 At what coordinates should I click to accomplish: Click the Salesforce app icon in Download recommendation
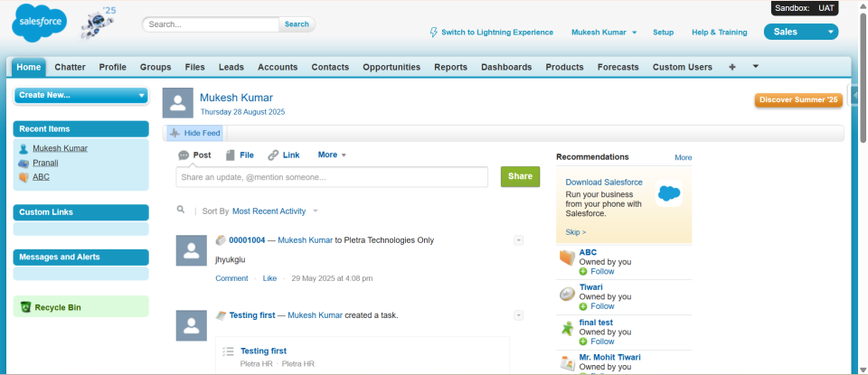pos(669,193)
